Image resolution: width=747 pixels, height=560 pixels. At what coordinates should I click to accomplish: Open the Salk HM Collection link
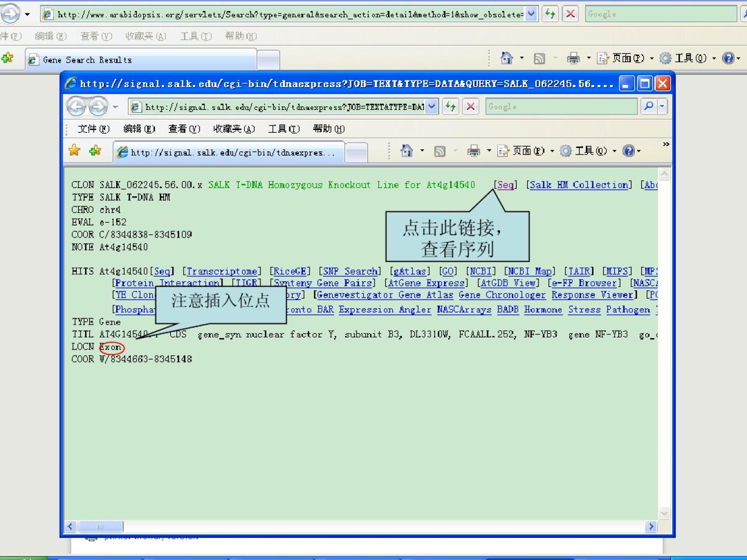579,185
